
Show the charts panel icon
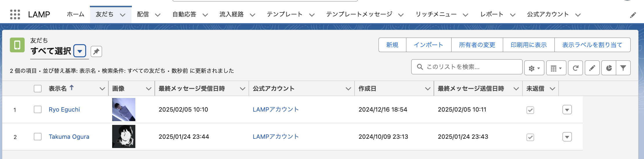point(609,68)
